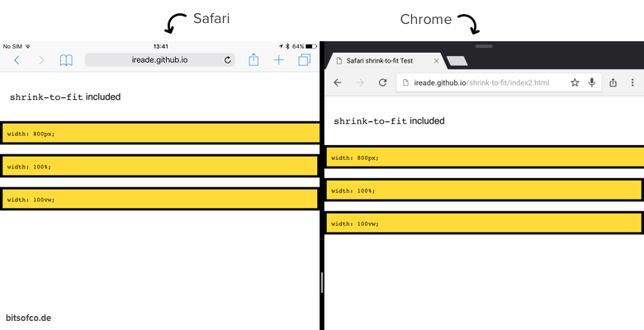The height and width of the screenshot is (330, 644).
Task: Add new tab in Safari
Action: [x=279, y=60]
